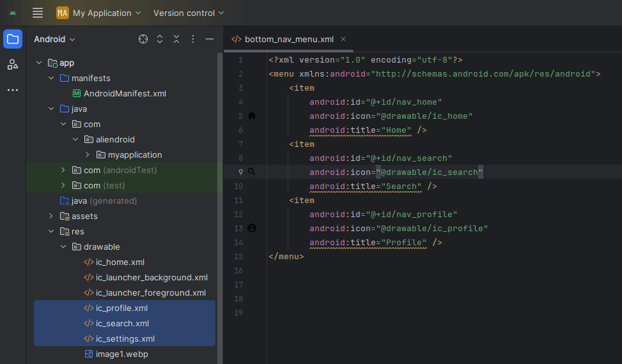622x364 pixels.
Task: Open the Resource Manager tool window
Action: click(x=13, y=64)
